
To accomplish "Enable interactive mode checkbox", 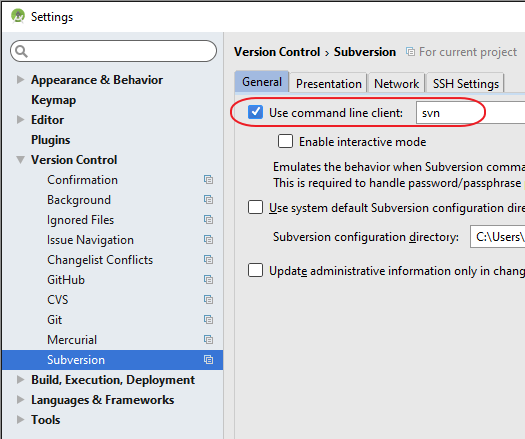I will point(285,141).
